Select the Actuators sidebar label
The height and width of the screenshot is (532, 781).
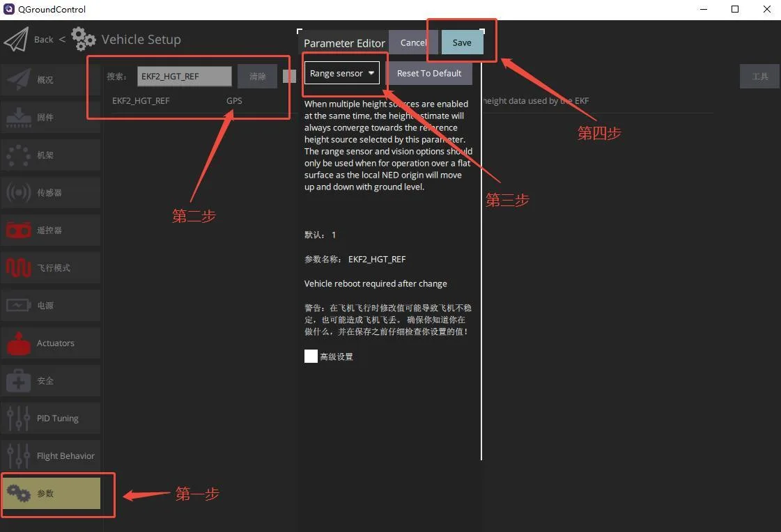click(55, 343)
